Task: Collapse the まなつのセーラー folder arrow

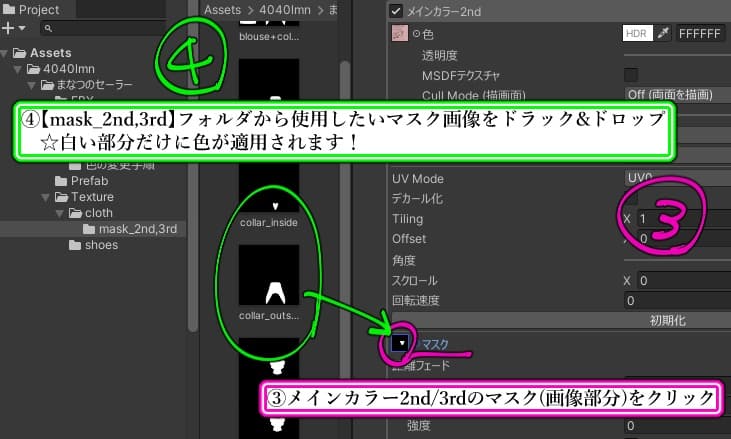Action: point(32,85)
